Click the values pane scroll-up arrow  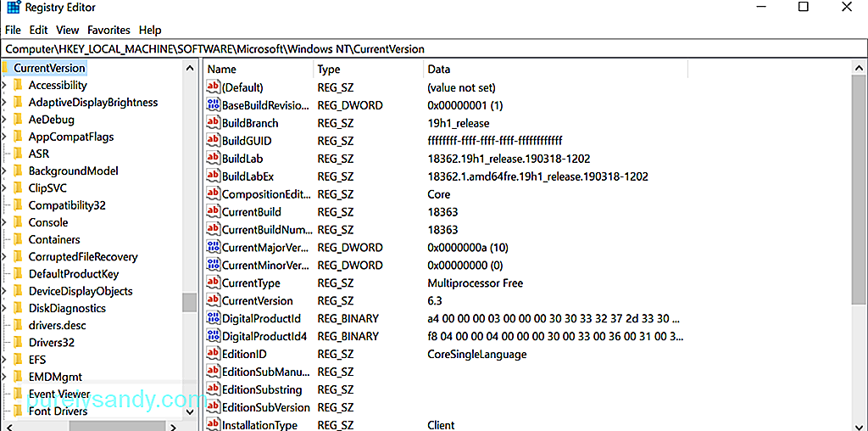pos(860,68)
